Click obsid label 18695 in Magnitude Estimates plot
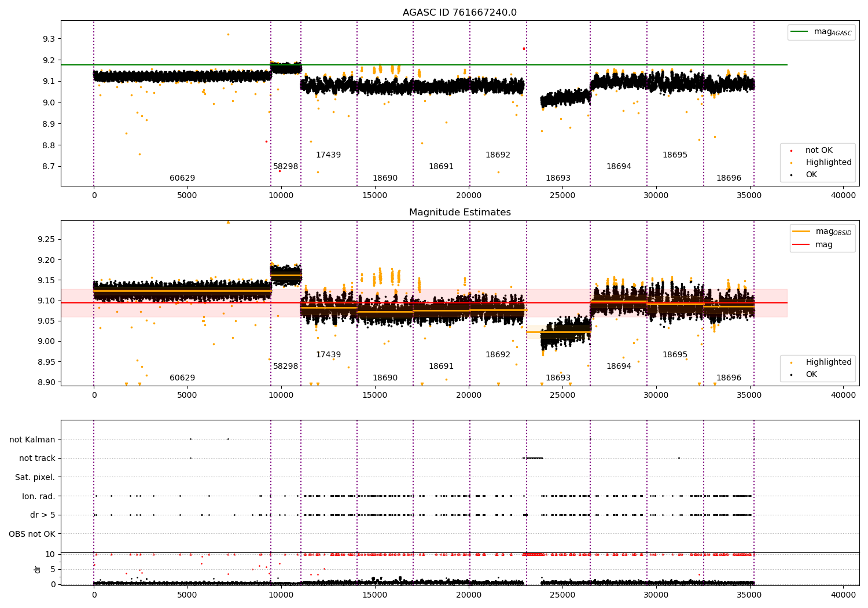 tap(675, 355)
